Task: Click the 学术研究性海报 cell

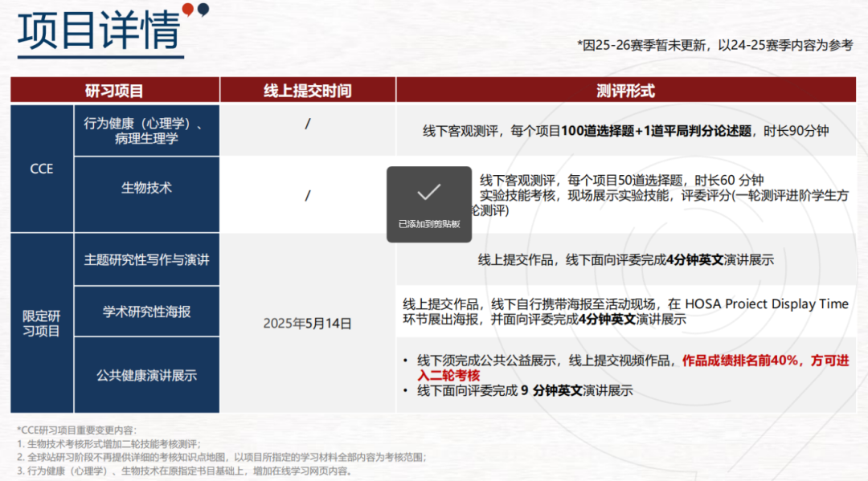Action: click(x=147, y=312)
